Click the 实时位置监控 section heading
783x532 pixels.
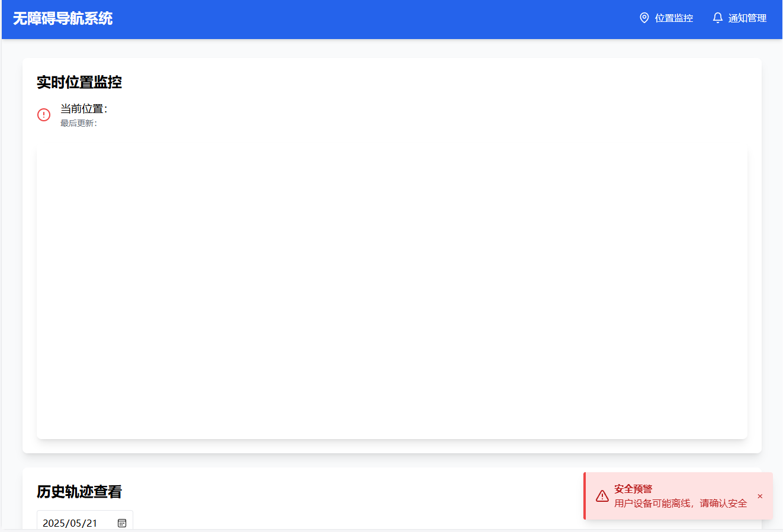(x=79, y=82)
